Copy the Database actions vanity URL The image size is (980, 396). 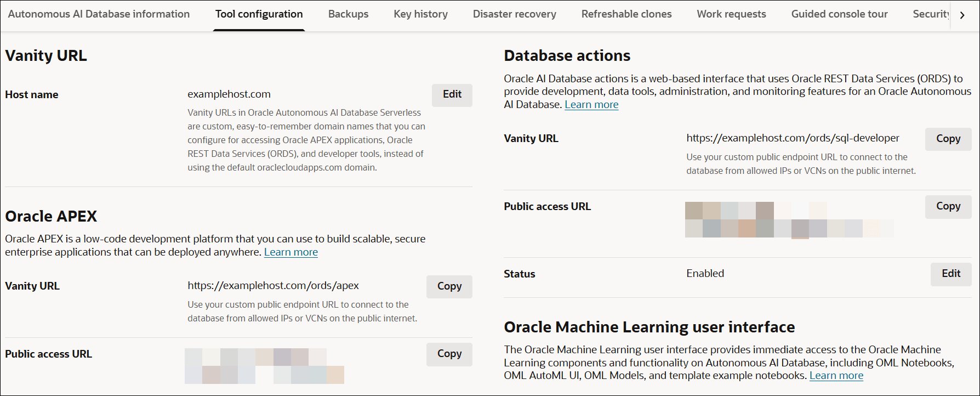tap(948, 139)
